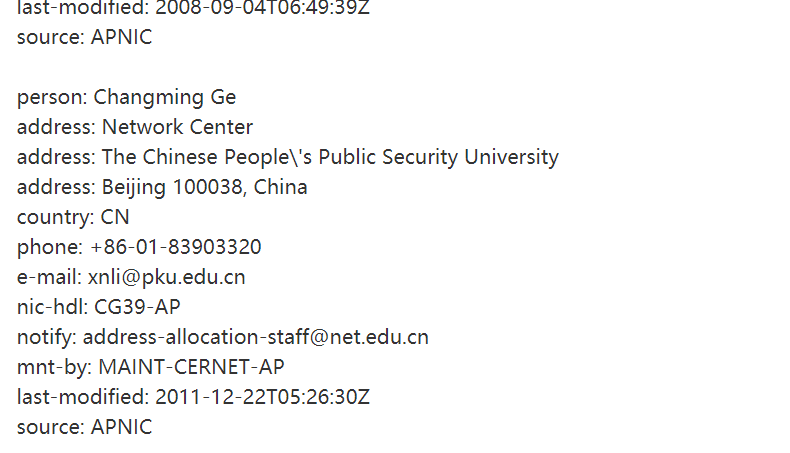
Task: Click the NIC handle CG39-AP
Action: pyautogui.click(x=137, y=308)
